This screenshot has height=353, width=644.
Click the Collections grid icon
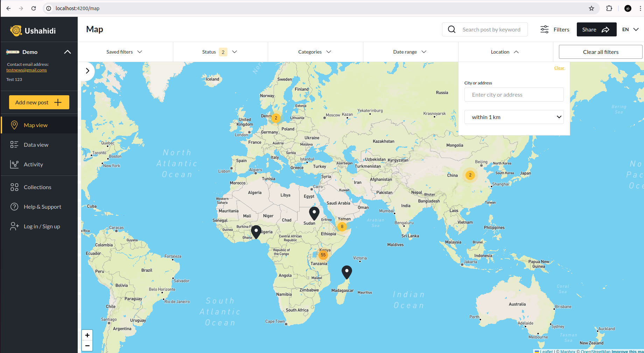14,187
